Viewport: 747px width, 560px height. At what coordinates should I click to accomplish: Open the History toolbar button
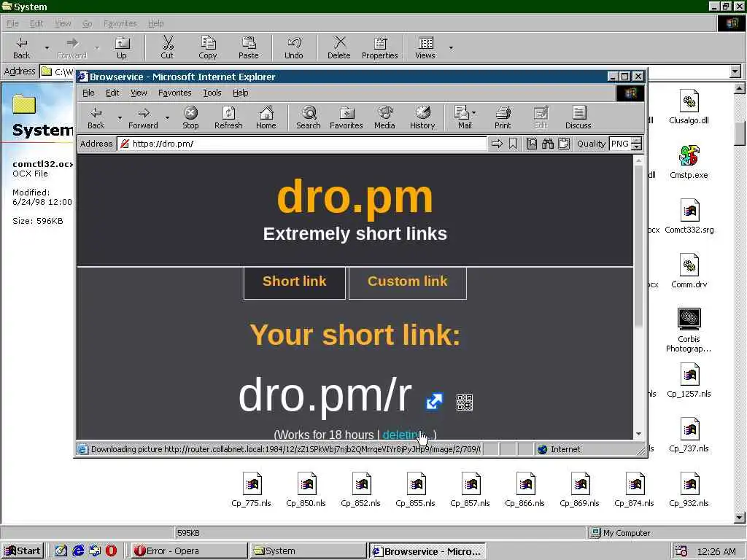tap(422, 117)
